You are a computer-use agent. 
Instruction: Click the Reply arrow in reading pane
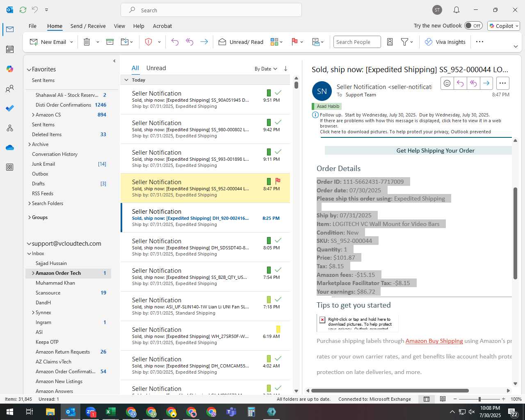(460, 83)
